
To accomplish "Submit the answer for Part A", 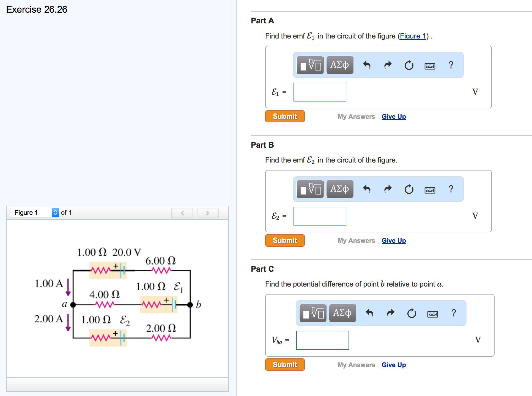I will pyautogui.click(x=285, y=116).
